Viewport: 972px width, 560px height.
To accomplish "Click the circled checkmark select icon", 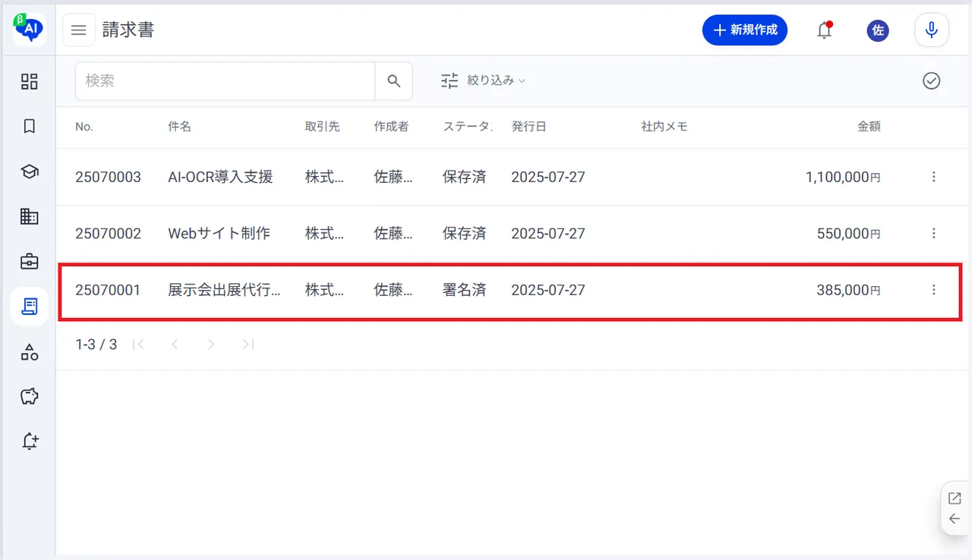I will 932,81.
